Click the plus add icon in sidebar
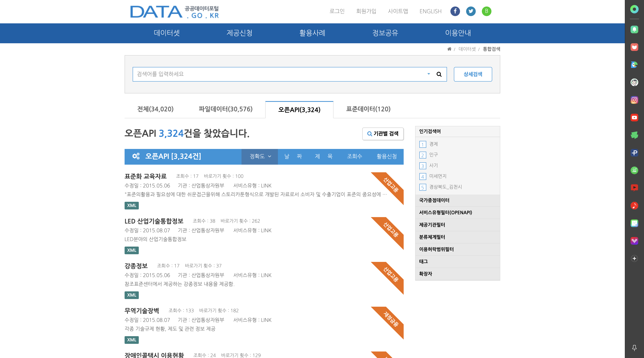 [634, 258]
